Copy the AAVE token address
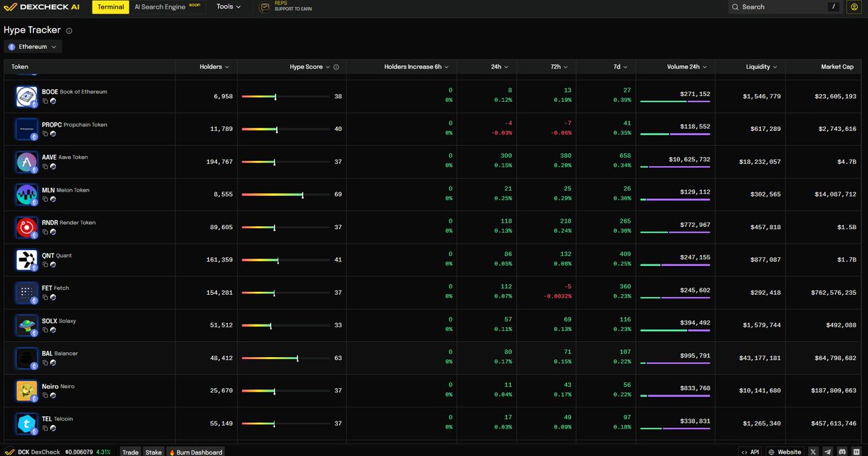Screen dimensions: 868x456 pos(45,166)
